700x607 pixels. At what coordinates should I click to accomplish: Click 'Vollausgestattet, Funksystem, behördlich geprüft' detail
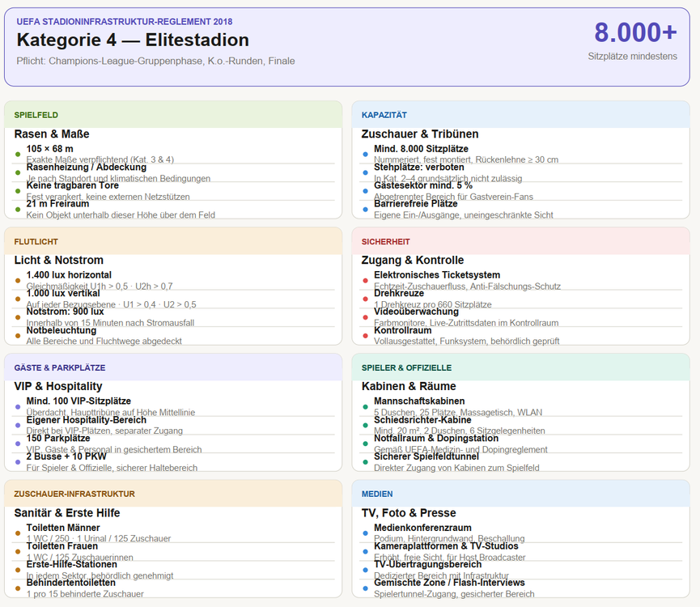[466, 341]
